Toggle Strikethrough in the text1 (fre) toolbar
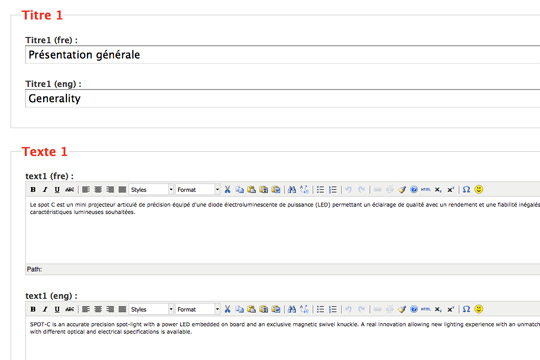 coord(70,189)
